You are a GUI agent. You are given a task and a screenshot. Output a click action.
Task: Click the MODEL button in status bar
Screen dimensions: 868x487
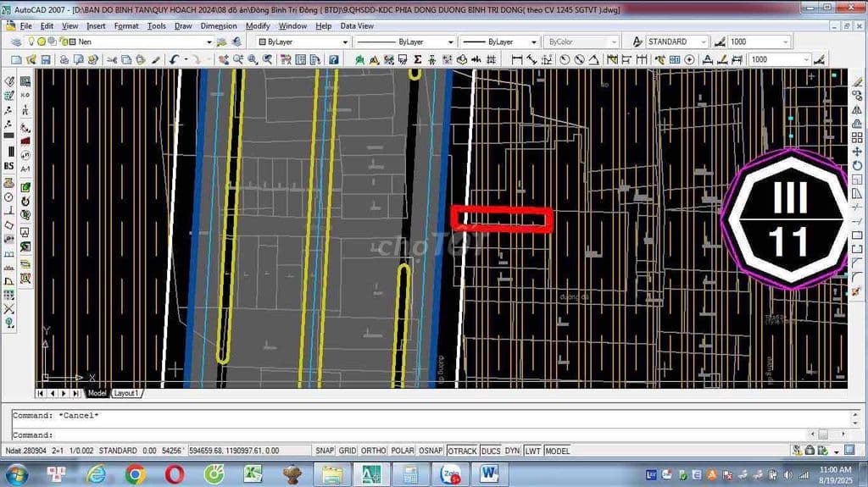(557, 451)
